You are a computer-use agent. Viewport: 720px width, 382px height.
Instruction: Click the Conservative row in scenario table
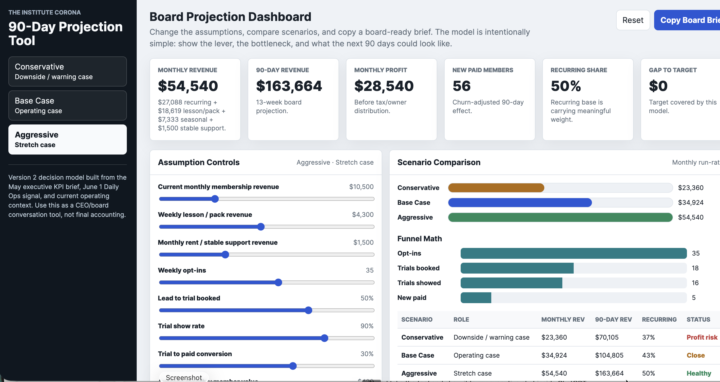558,337
